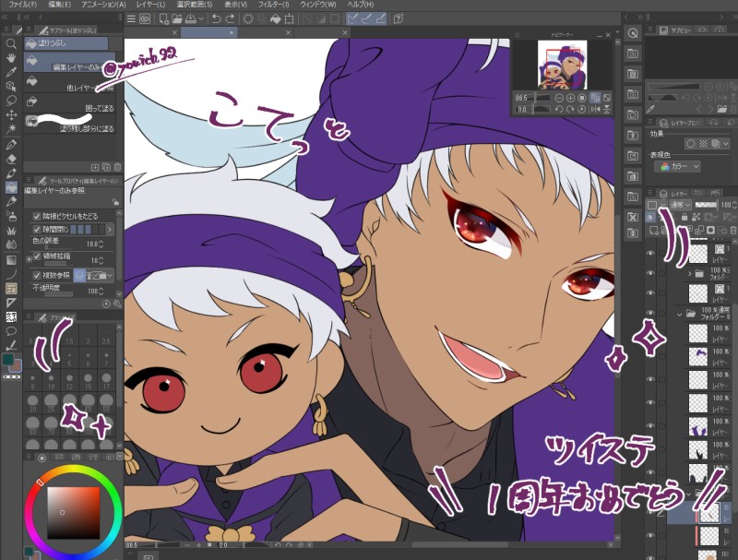
Task: Collapse フォルダー 8 layer folder
Action: click(679, 314)
